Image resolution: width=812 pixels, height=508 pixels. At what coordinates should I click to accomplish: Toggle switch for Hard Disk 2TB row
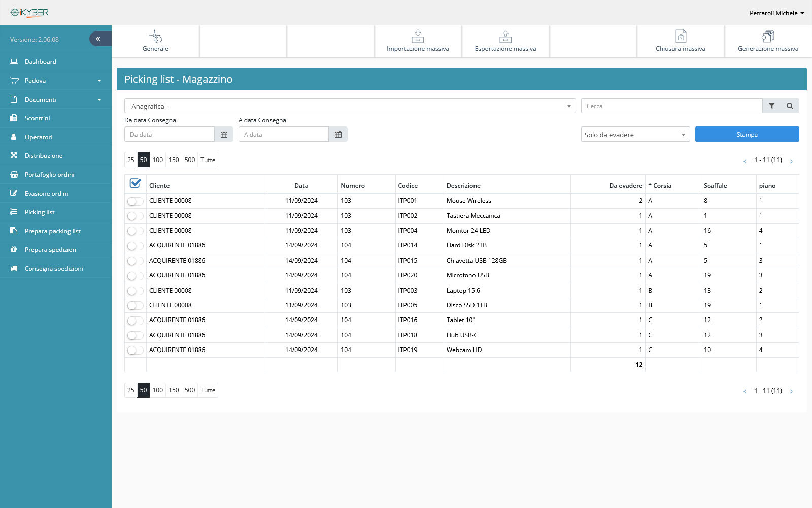(x=135, y=246)
